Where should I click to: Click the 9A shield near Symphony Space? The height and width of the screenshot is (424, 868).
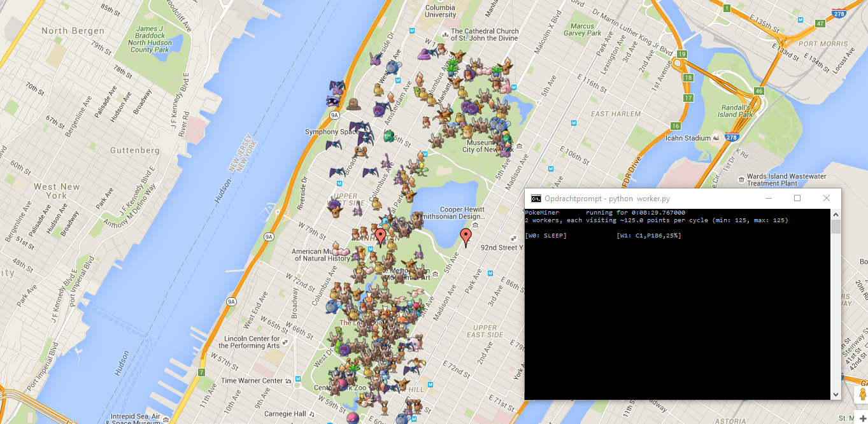pyautogui.click(x=334, y=115)
